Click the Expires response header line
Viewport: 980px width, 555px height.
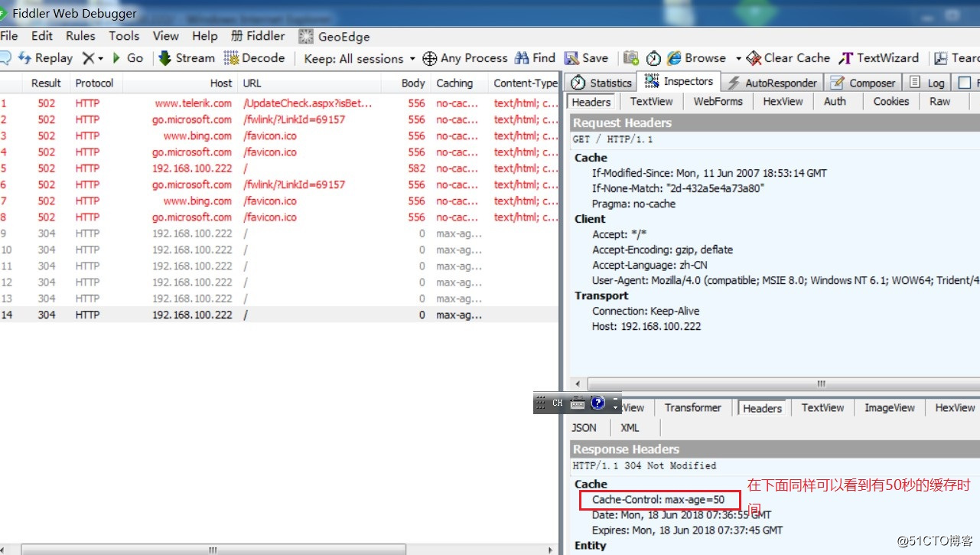(687, 530)
